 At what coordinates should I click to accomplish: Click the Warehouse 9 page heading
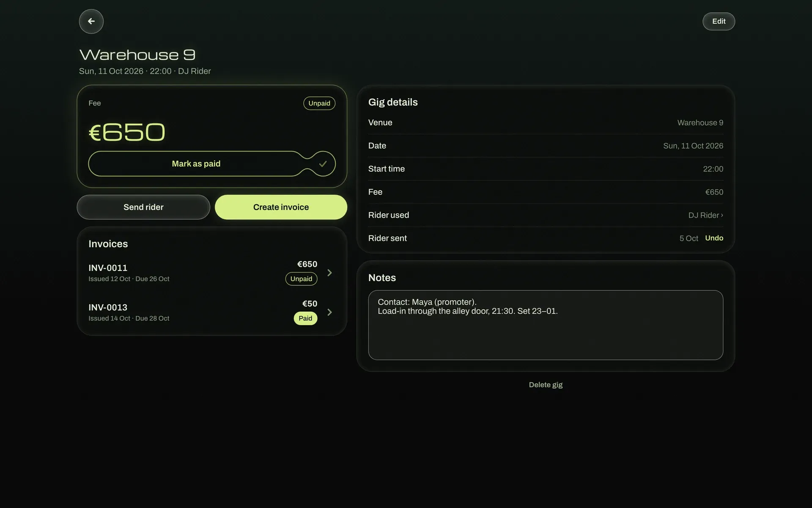(137, 55)
